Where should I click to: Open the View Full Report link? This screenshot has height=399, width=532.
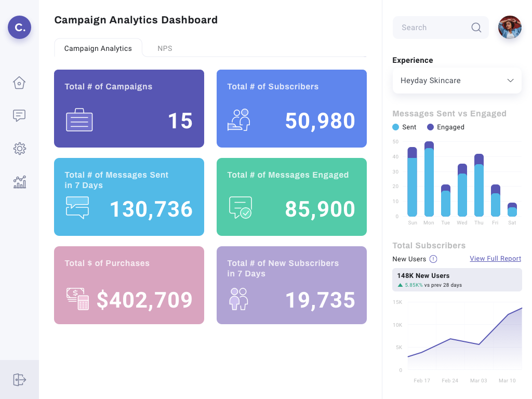(495, 259)
